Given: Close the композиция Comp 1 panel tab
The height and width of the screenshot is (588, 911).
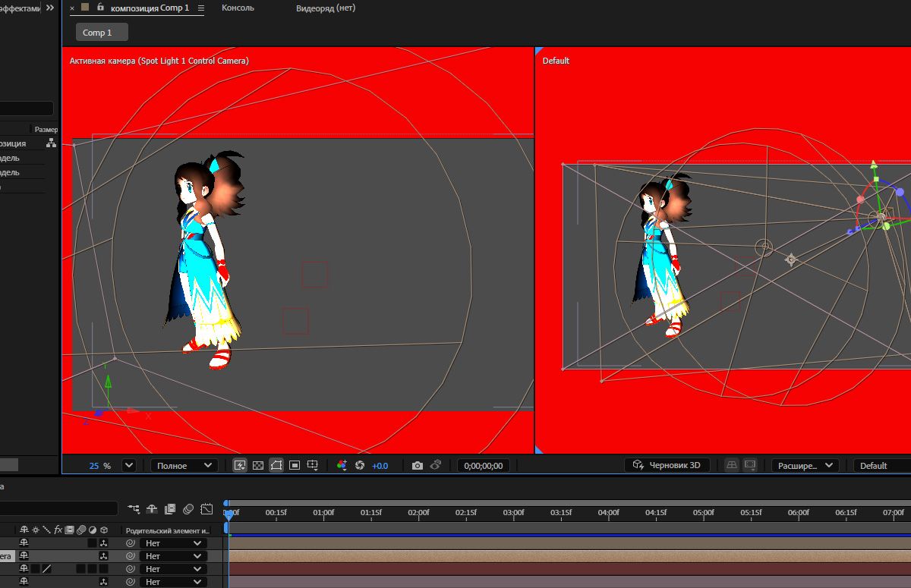Looking at the screenshot, I should click(72, 8).
